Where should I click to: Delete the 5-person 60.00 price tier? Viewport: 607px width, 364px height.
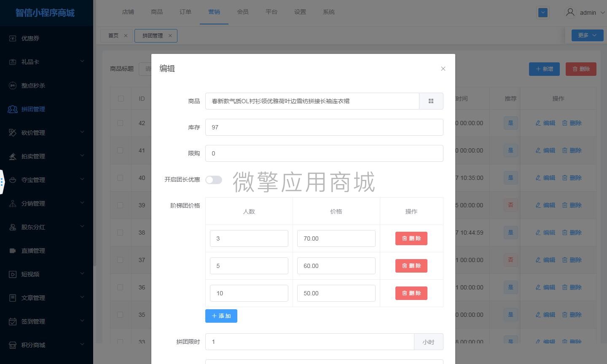pyautogui.click(x=411, y=266)
